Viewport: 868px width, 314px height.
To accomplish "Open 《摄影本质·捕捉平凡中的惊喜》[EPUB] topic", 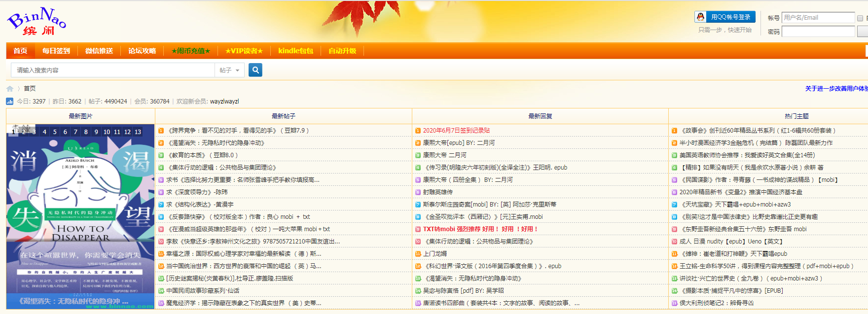I will tap(731, 291).
